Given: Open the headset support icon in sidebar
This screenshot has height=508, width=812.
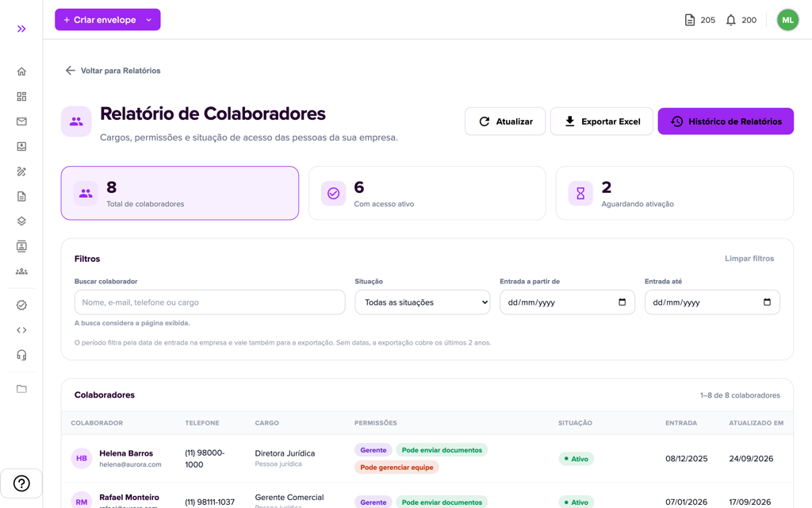Looking at the screenshot, I should (21, 355).
